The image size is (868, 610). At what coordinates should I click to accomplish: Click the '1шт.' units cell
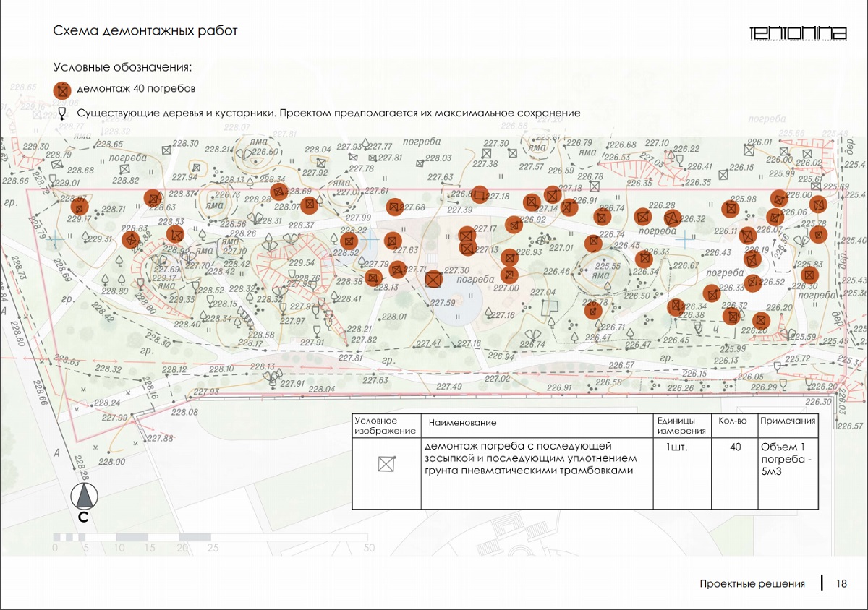pos(676,447)
